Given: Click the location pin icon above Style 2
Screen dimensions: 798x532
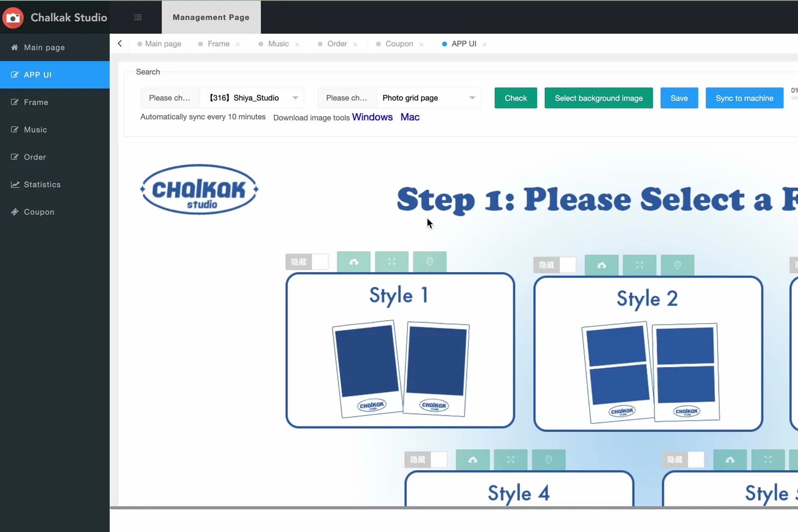Looking at the screenshot, I should tap(677, 265).
